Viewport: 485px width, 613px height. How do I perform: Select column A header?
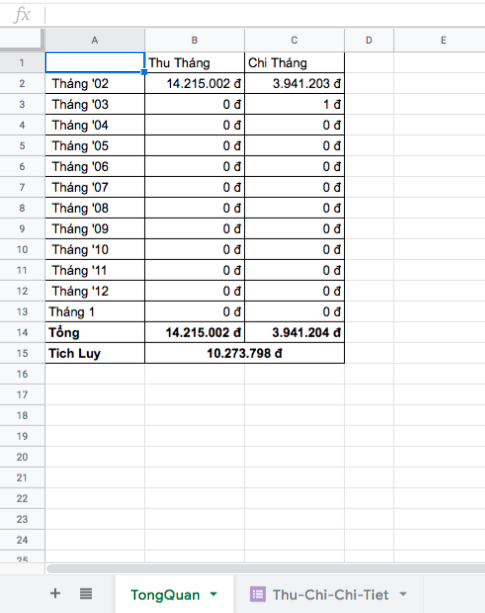(95, 40)
